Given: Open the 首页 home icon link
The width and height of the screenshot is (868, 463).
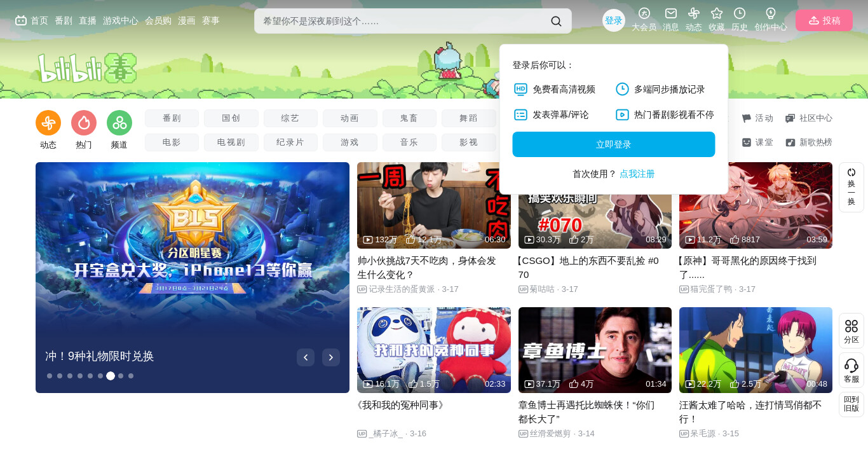Looking at the screenshot, I should [x=31, y=20].
